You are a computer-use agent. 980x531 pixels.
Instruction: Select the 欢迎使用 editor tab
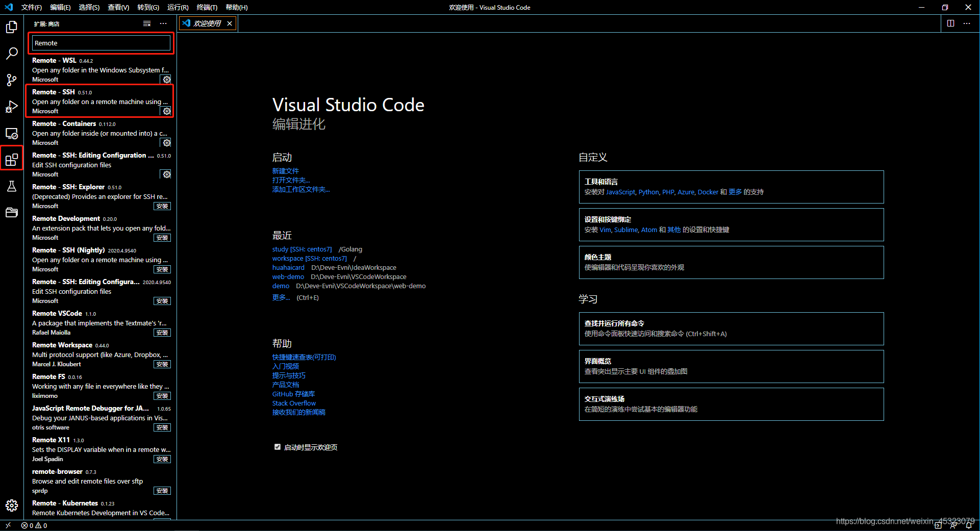tap(207, 23)
